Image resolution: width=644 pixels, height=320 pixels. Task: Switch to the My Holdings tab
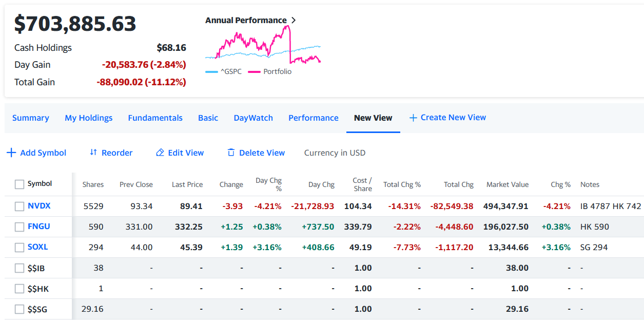point(88,118)
